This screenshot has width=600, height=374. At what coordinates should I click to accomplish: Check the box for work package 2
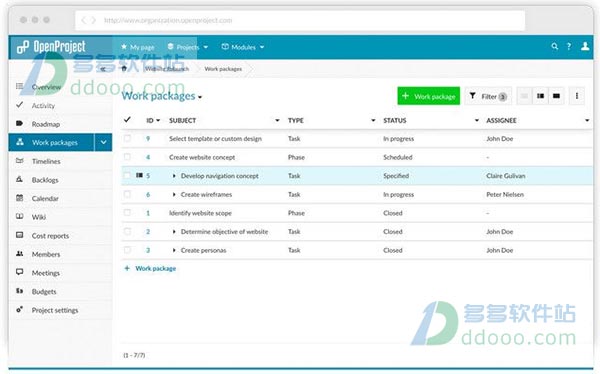pyautogui.click(x=127, y=231)
